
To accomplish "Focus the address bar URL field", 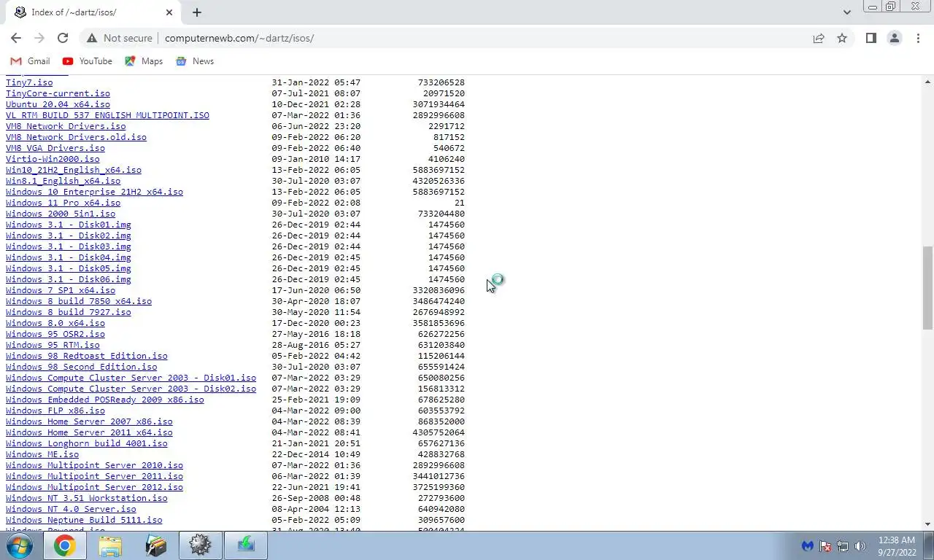I will (x=482, y=38).
